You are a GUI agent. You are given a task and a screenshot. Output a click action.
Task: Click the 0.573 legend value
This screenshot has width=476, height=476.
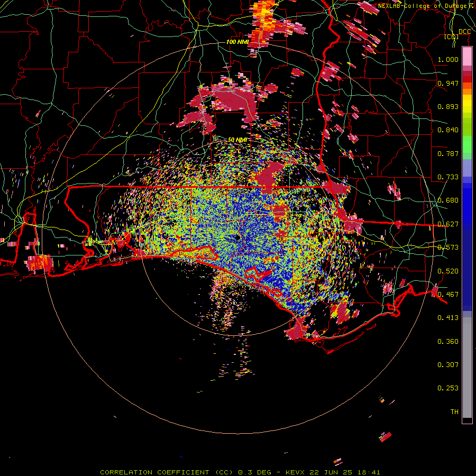(x=448, y=248)
